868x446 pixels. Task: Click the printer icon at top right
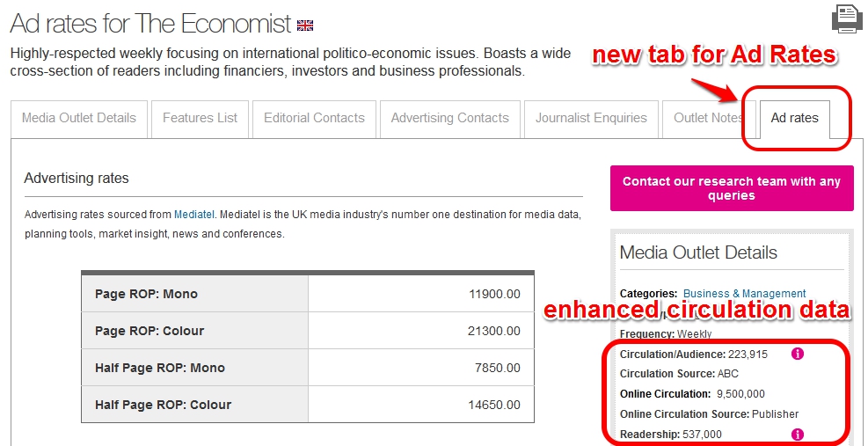(846, 20)
